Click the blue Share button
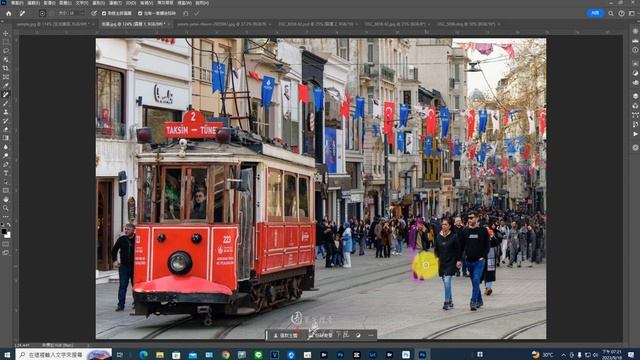 (595, 13)
